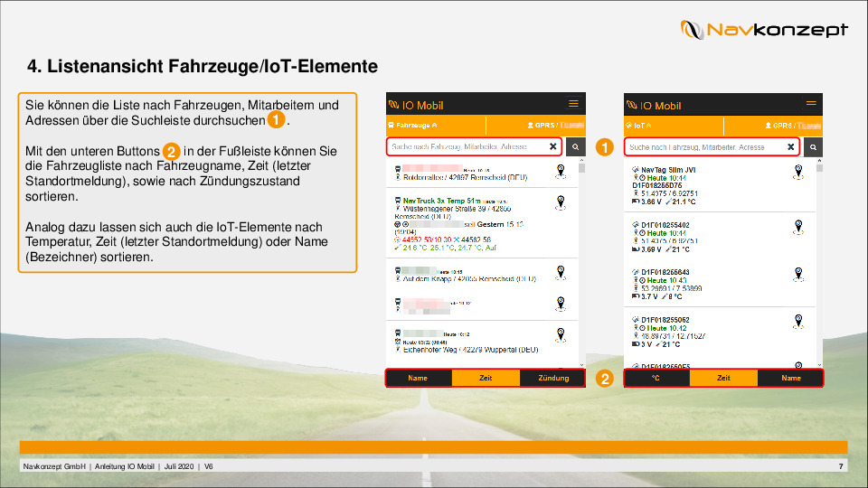Image resolution: width=868 pixels, height=488 pixels.
Task: Sort IoT elements by Zeit
Action: [x=723, y=378]
